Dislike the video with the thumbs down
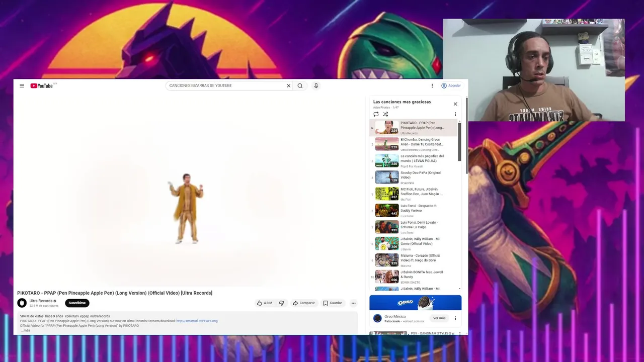Viewport: 644px width, 362px height. pos(282,303)
